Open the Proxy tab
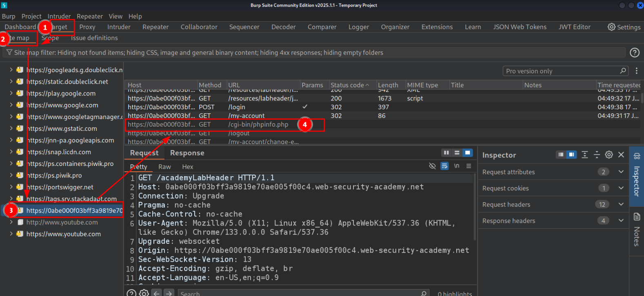 coord(87,27)
